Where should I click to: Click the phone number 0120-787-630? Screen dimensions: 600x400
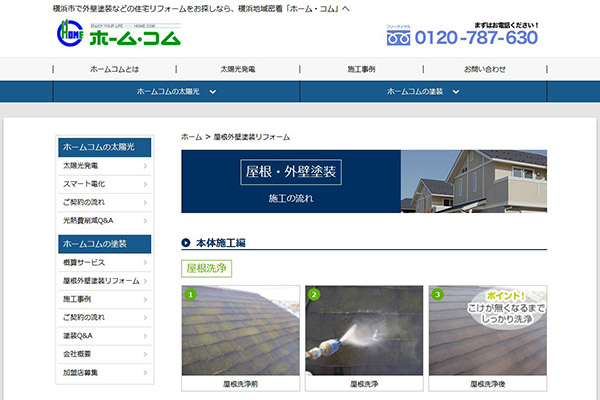tap(476, 38)
